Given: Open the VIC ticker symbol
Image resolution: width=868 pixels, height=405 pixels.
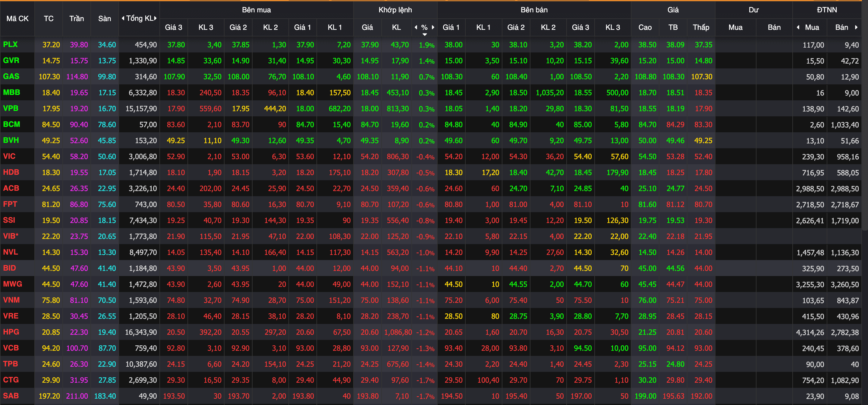Looking at the screenshot, I should point(9,156).
